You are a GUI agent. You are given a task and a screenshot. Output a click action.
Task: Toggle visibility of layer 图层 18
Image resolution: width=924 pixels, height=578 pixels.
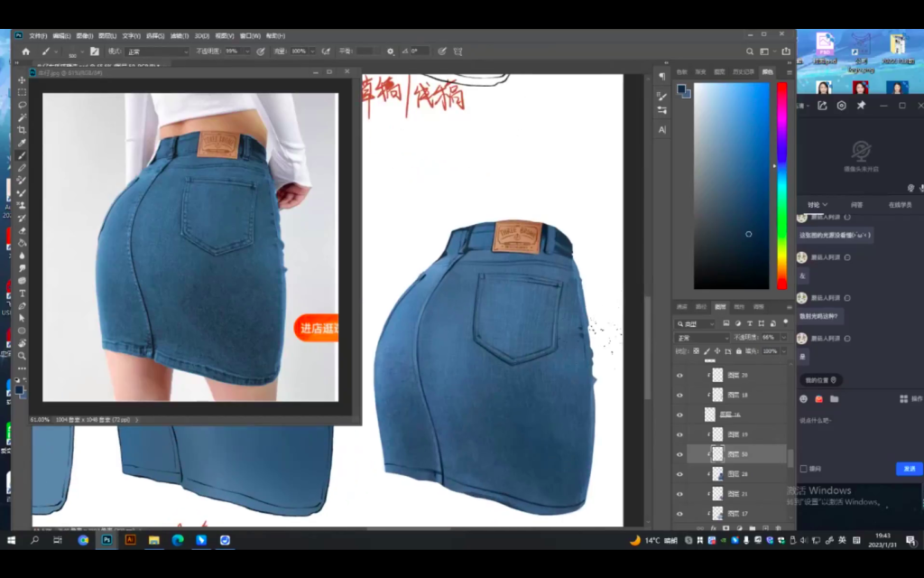tap(679, 395)
